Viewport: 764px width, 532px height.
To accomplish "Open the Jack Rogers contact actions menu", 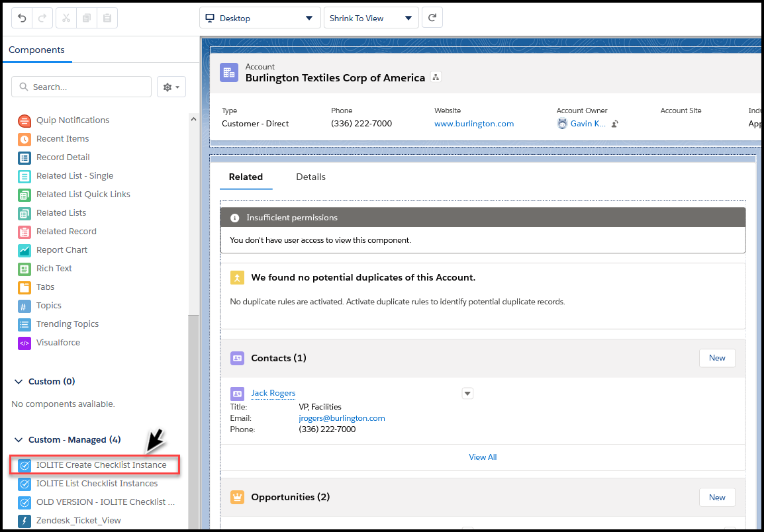I will 467,393.
